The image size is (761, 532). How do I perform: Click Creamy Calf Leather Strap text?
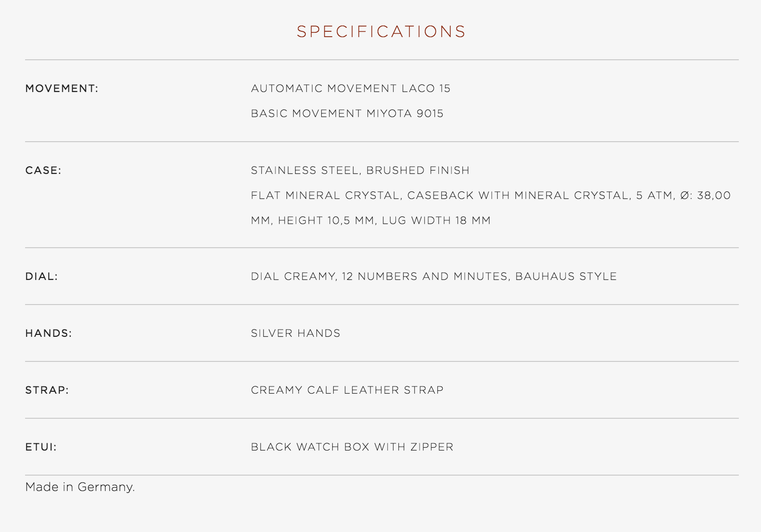(x=347, y=390)
